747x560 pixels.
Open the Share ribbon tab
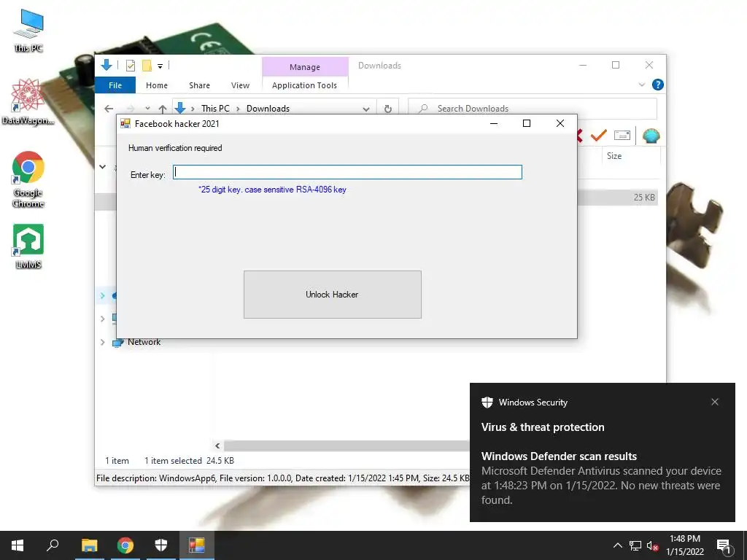[199, 85]
